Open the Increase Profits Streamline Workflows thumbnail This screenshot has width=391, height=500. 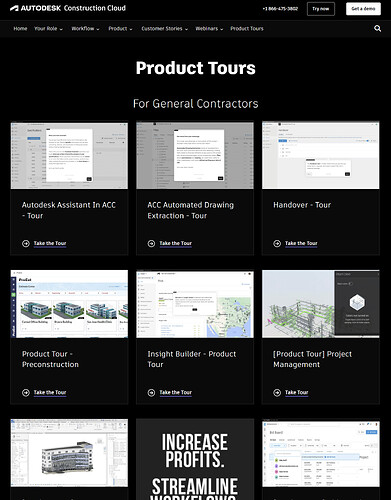[x=195, y=459]
